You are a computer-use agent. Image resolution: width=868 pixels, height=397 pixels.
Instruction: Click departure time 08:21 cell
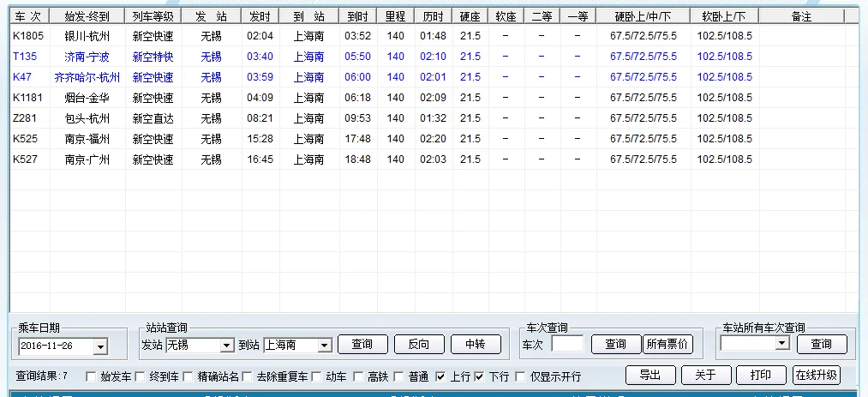coord(260,118)
